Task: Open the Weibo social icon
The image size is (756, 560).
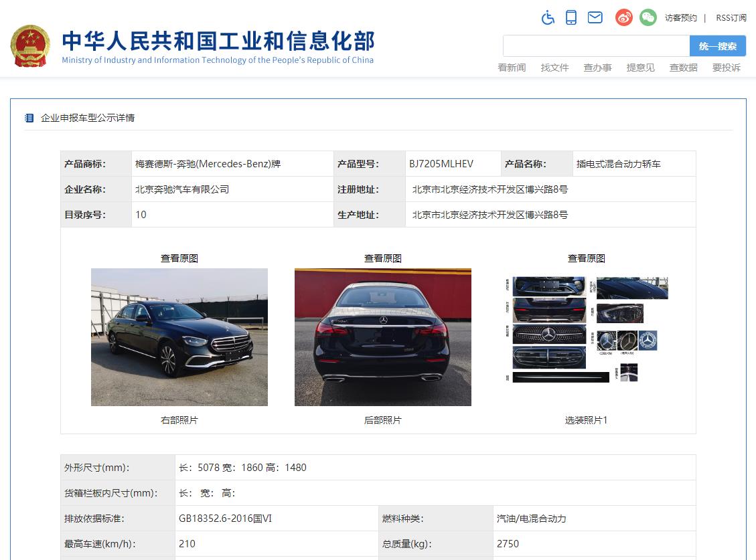Action: (x=624, y=18)
